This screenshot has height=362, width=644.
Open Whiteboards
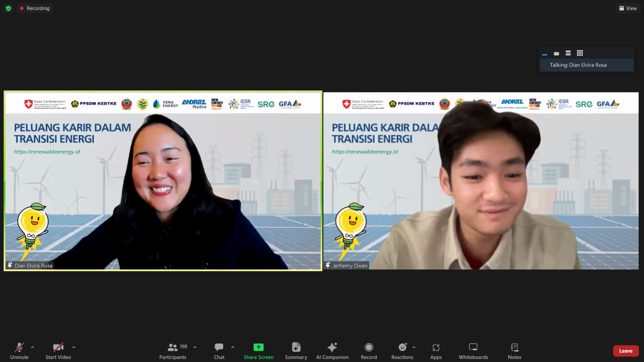click(x=473, y=351)
